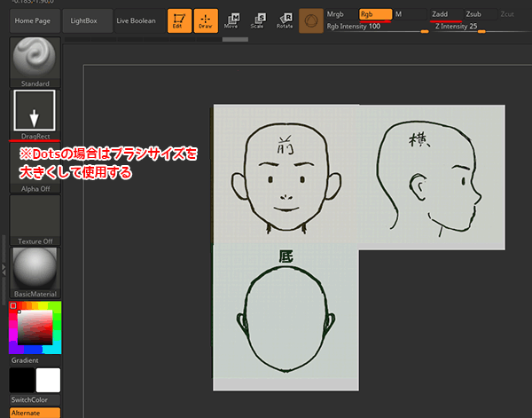Select the Scale tool icon
The height and width of the screenshot is (418, 532).
[x=260, y=20]
